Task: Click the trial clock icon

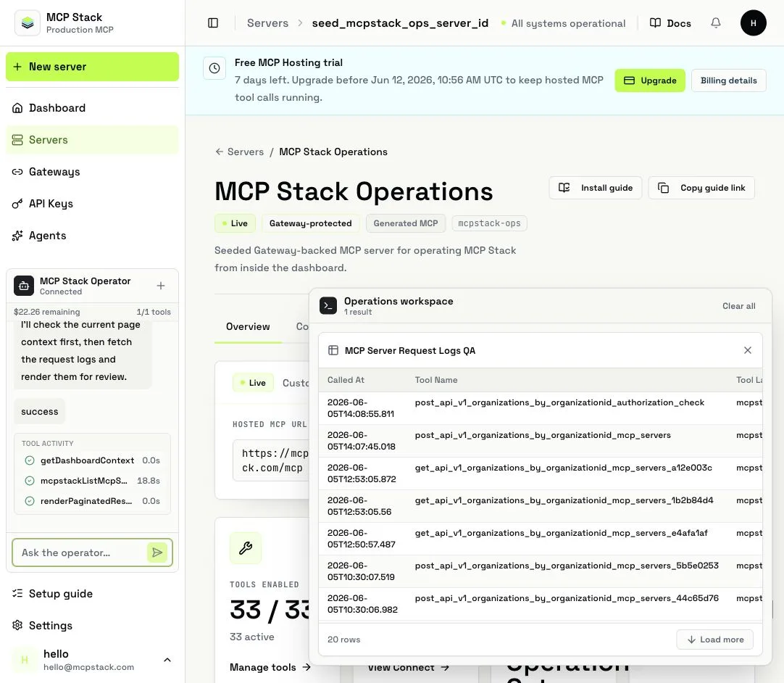Action: [214, 68]
